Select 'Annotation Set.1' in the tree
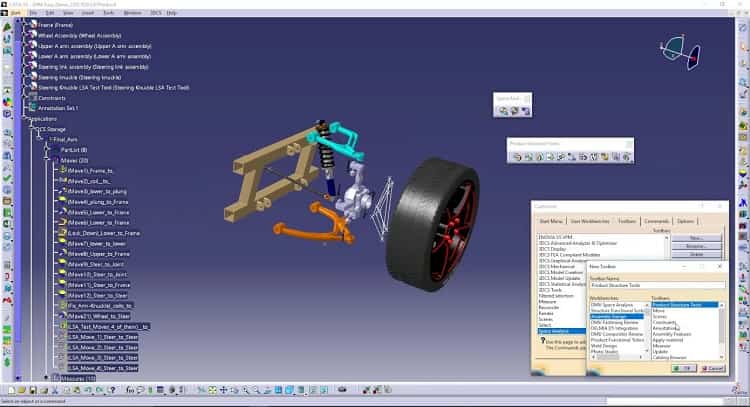This screenshot has height=407, width=750. [x=58, y=108]
